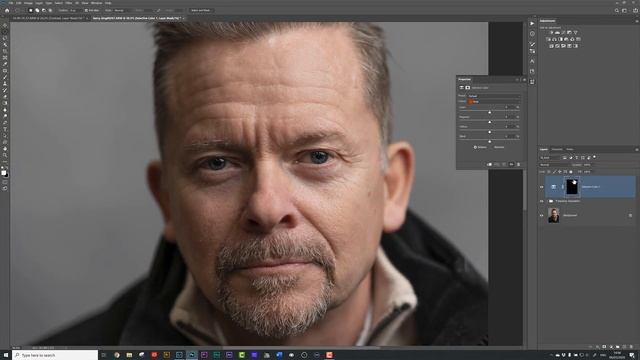Select the Zoom tool
This screenshot has width=640, height=360.
(5, 155)
